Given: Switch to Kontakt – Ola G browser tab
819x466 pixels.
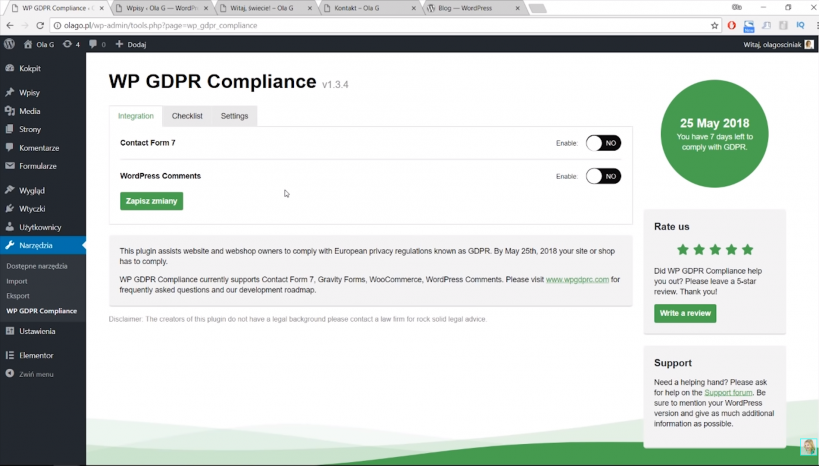Looking at the screenshot, I should (369, 8).
